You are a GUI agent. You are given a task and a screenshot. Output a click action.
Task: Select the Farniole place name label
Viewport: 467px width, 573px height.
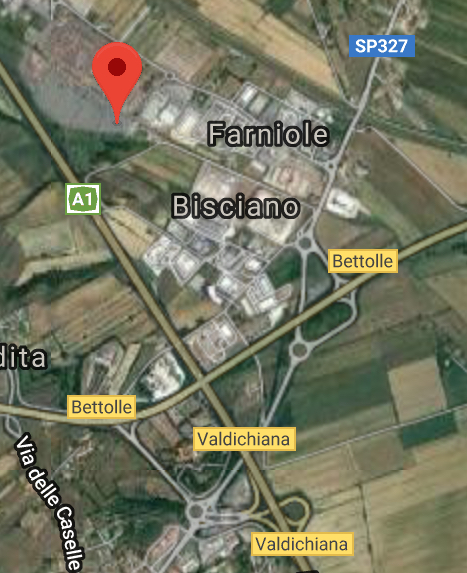click(269, 134)
